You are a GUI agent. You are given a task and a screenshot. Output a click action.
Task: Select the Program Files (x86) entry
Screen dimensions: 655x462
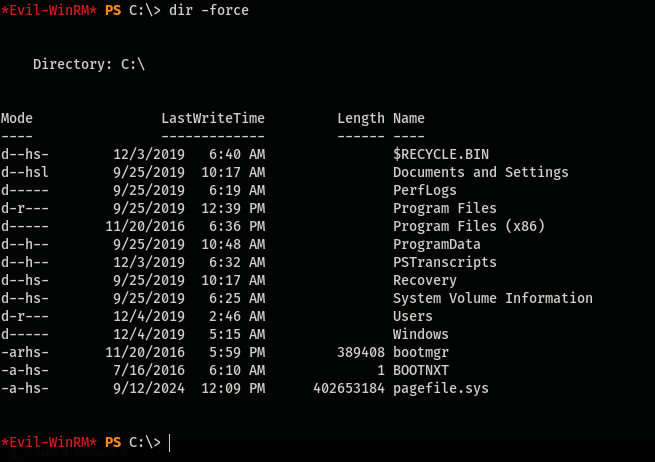tap(469, 226)
